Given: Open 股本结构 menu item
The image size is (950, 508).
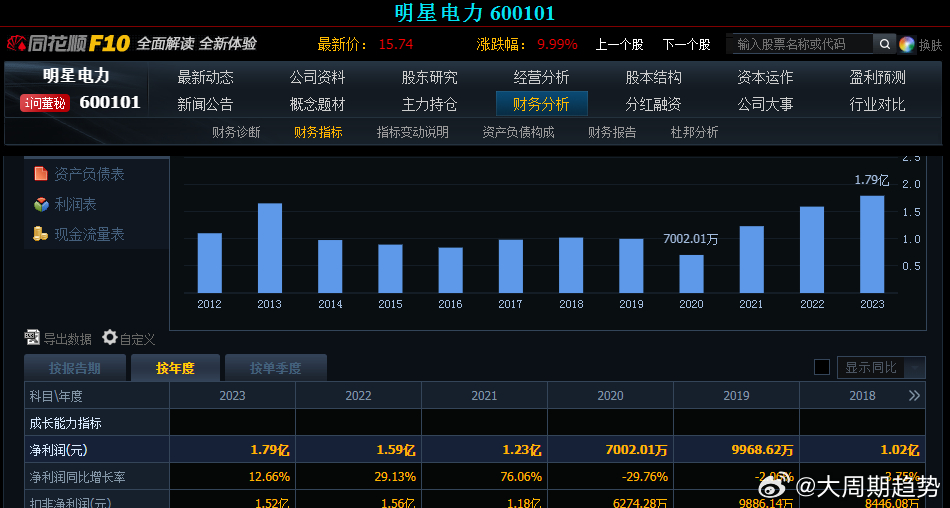Looking at the screenshot, I should [x=654, y=78].
